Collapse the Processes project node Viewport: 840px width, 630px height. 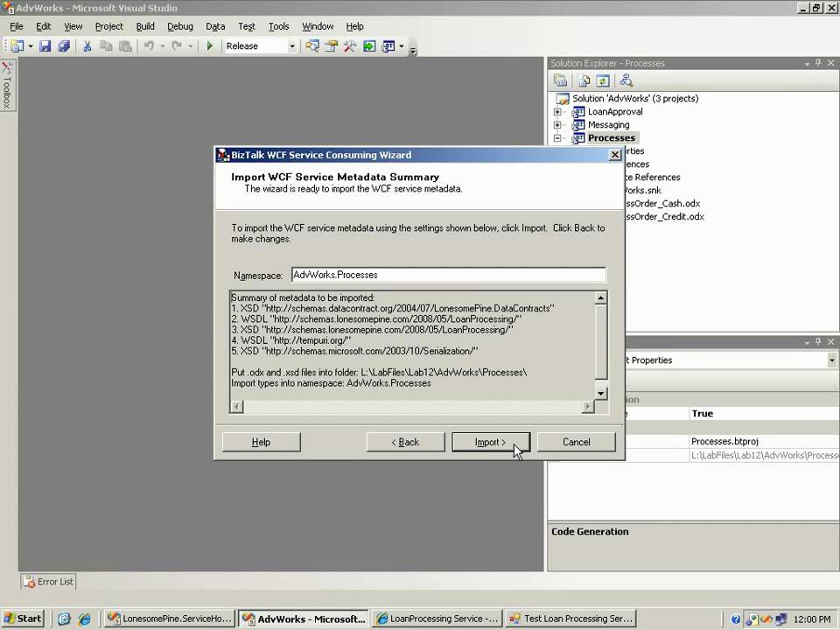557,138
